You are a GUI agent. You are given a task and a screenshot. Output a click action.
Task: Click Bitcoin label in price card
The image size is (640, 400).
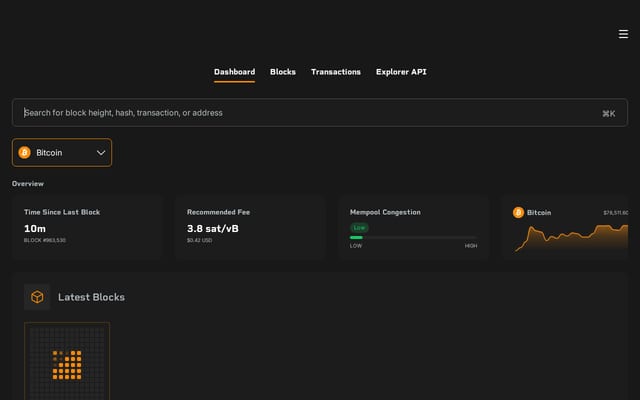coord(539,213)
